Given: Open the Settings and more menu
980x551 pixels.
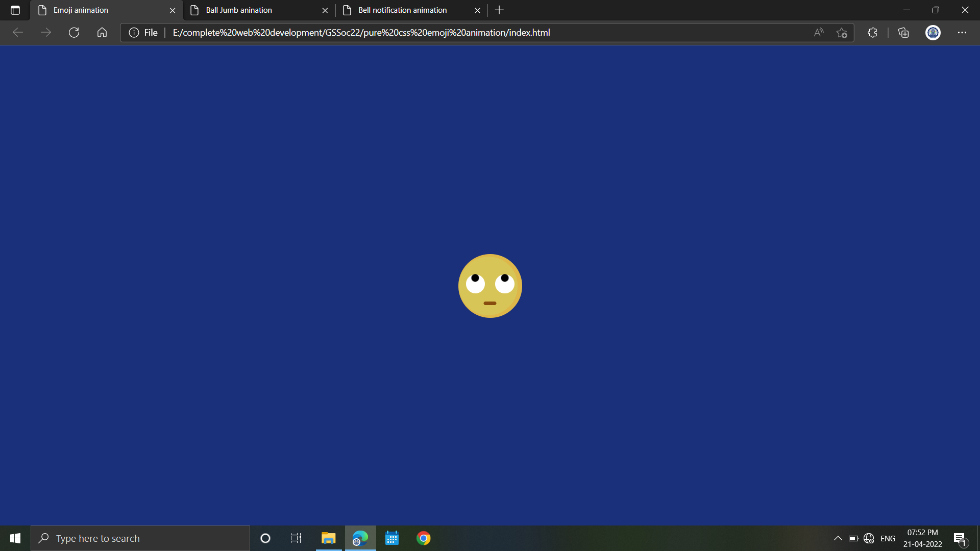Looking at the screenshot, I should [962, 32].
